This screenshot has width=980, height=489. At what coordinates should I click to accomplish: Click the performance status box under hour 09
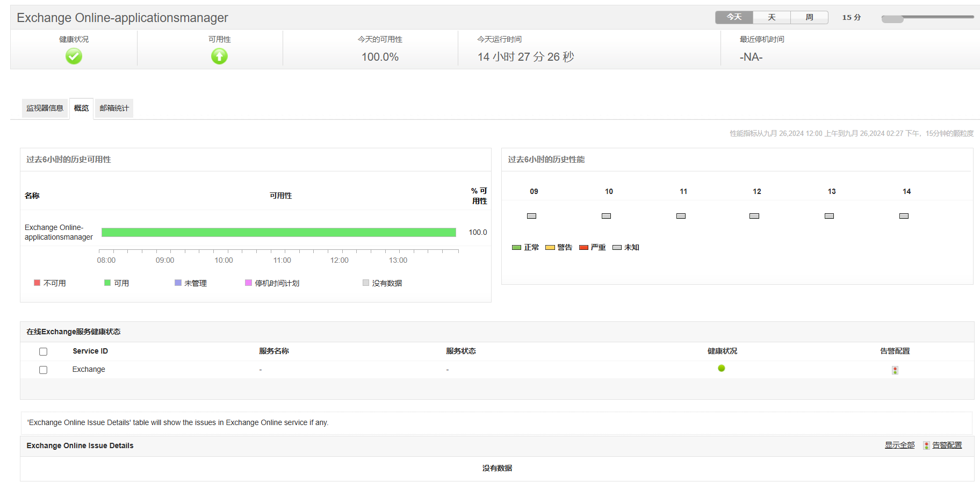pyautogui.click(x=532, y=216)
